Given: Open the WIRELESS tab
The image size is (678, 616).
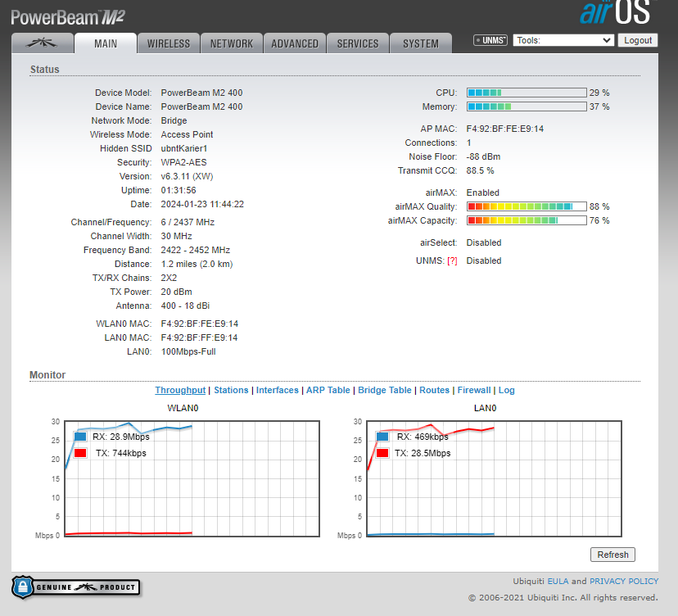Looking at the screenshot, I should [x=169, y=43].
